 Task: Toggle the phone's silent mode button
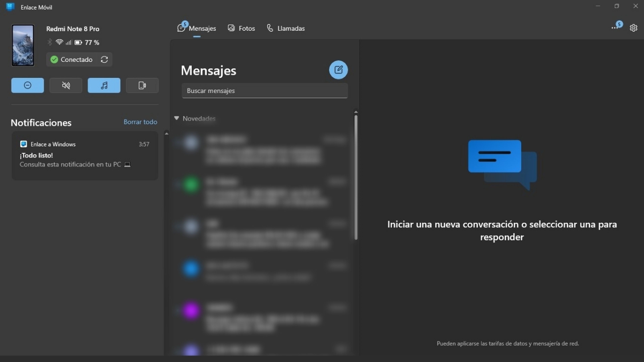[66, 85]
